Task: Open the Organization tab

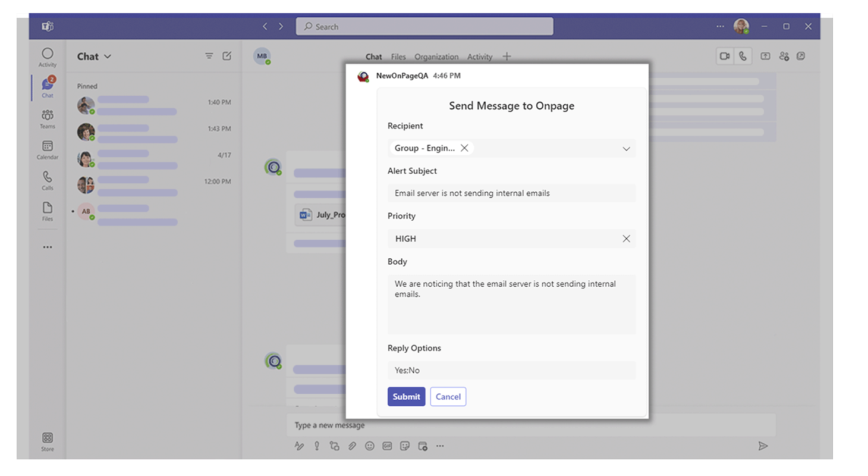Action: click(436, 57)
